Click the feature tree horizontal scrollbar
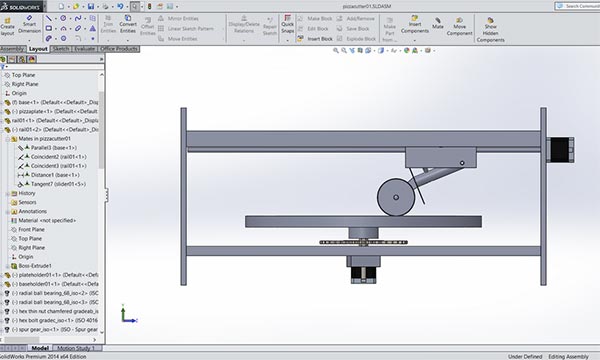The width and height of the screenshot is (600, 360). 22,340
